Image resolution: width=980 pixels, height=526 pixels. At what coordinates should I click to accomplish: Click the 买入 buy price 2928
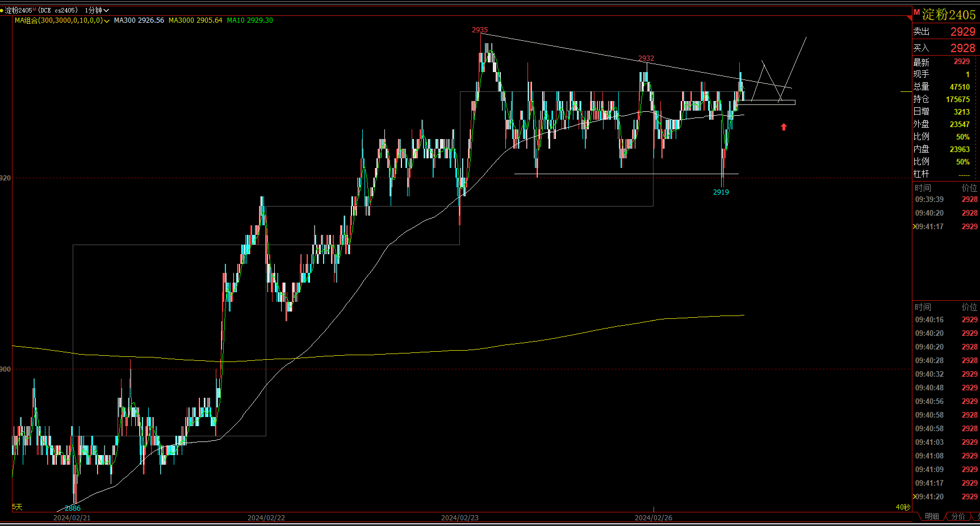[962, 48]
